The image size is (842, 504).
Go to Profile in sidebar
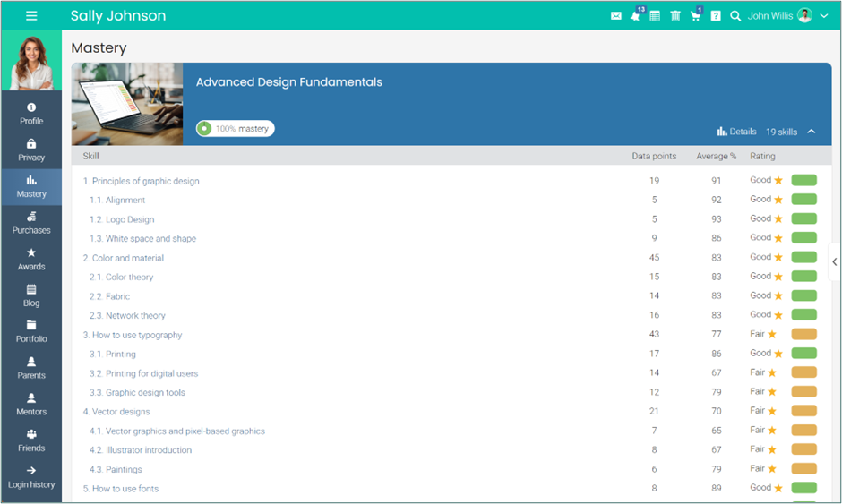tap(31, 114)
